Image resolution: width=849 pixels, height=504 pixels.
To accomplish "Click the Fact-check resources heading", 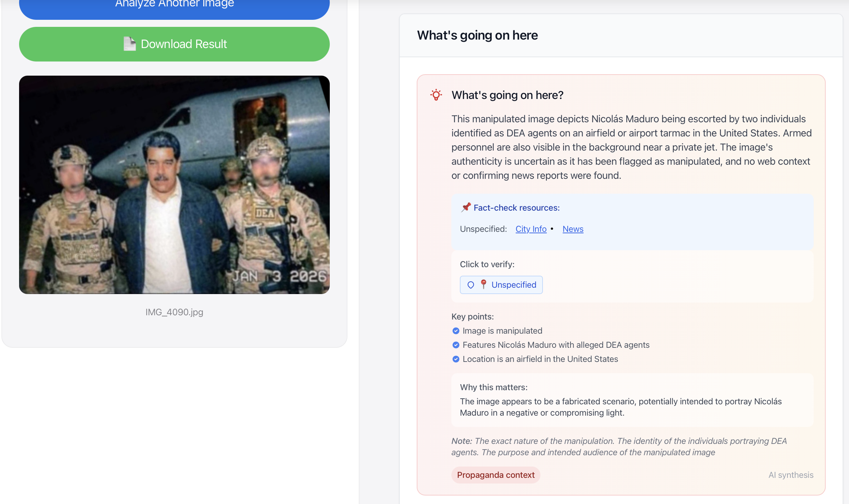I will point(516,208).
